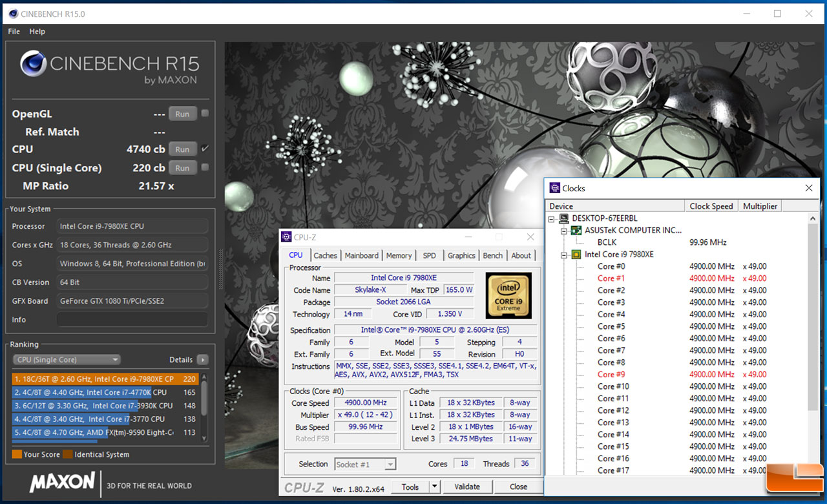This screenshot has height=504, width=827.
Task: Switch to the Graphics tab in CPU-Z
Action: click(x=461, y=255)
